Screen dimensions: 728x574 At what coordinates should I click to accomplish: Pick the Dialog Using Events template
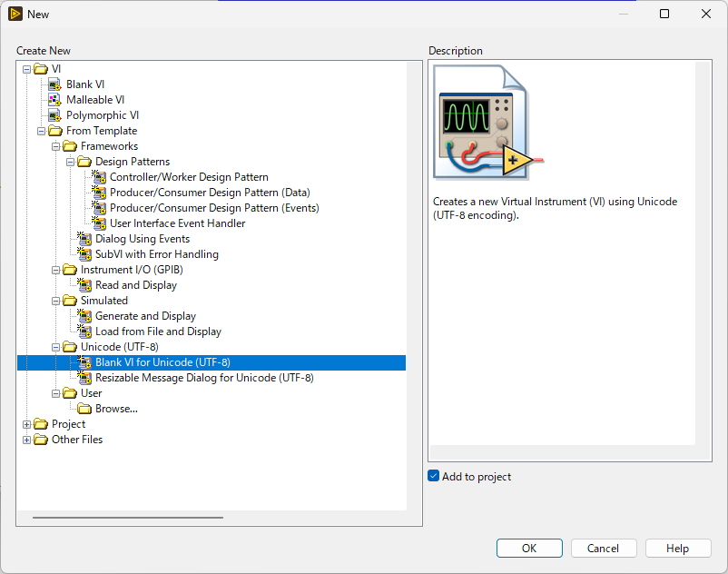pyautogui.click(x=143, y=239)
